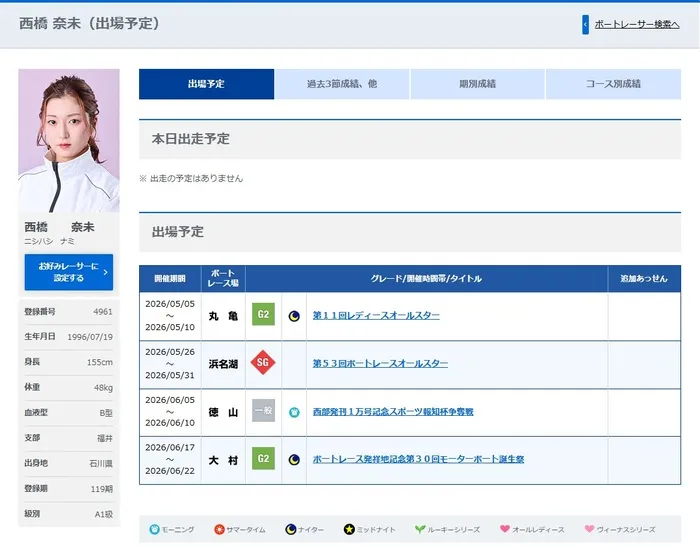Open 西部発刊1万号記念スポーツ報知杯争奪戦 link
Screen dimensions: 700x553
[393, 412]
